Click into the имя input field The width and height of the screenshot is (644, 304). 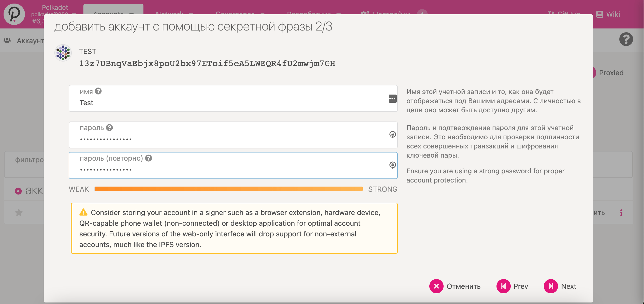click(229, 103)
